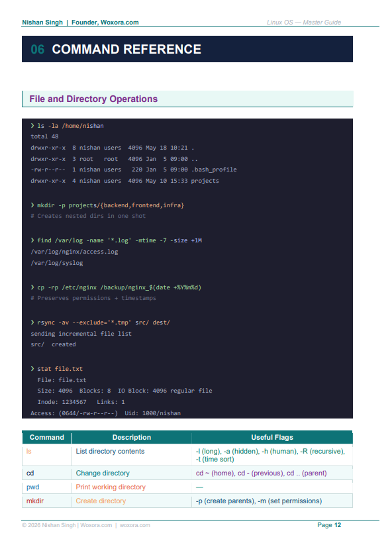Click the 'Access: (0644/-rw-r--r--)' output line

point(106,413)
